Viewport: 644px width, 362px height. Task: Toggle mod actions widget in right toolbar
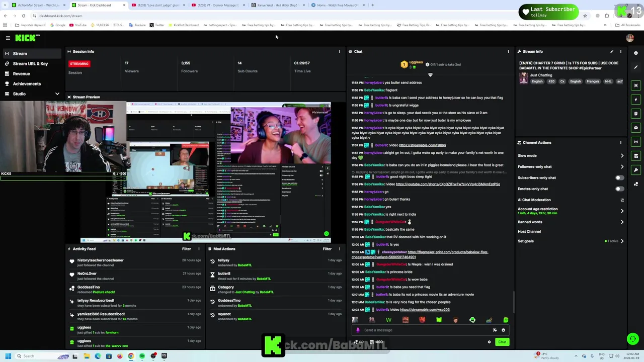[636, 156]
